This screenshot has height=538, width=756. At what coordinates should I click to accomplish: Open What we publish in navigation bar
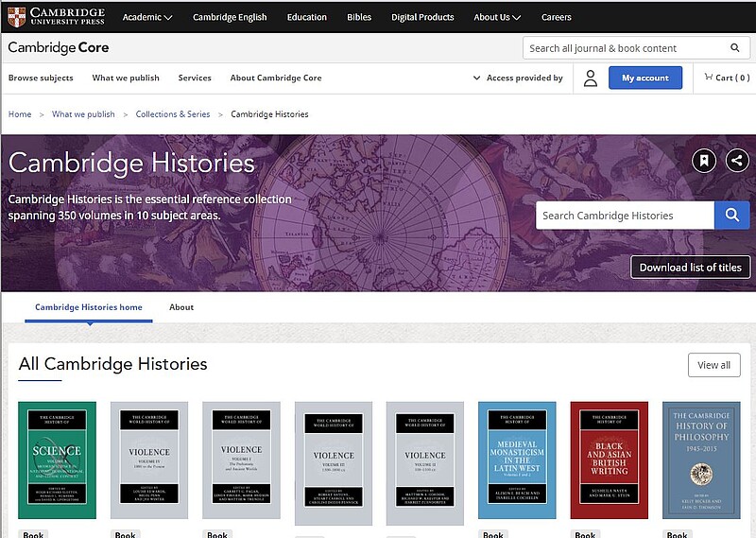point(126,78)
